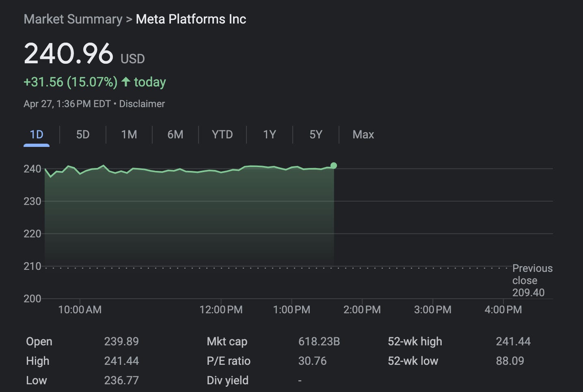Switch to the 5D time range tab
The height and width of the screenshot is (392, 583).
point(83,135)
